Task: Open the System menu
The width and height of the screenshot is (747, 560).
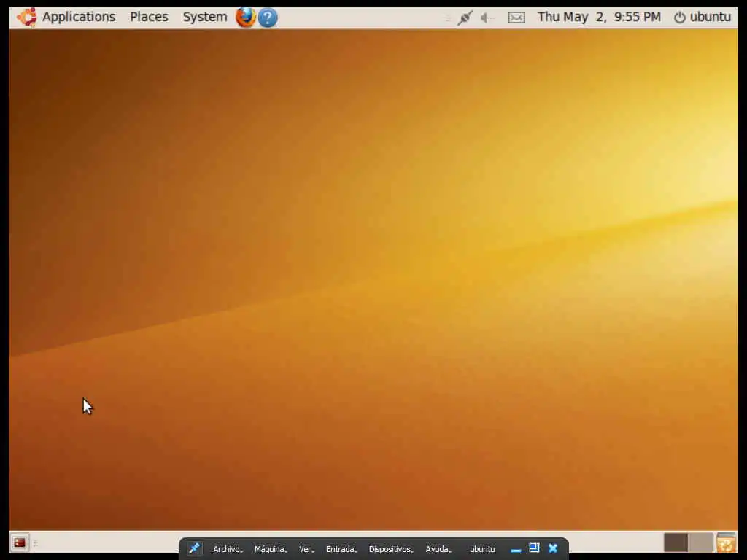Action: pyautogui.click(x=205, y=17)
